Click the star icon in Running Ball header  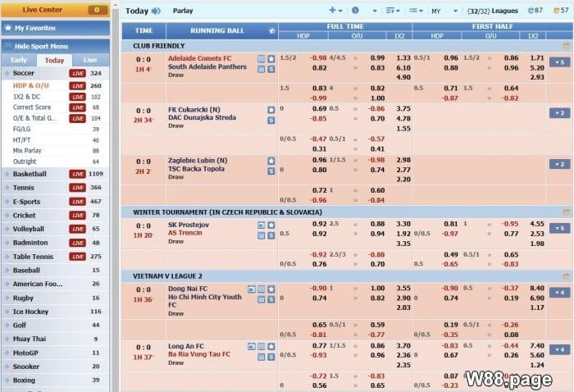[x=272, y=31]
